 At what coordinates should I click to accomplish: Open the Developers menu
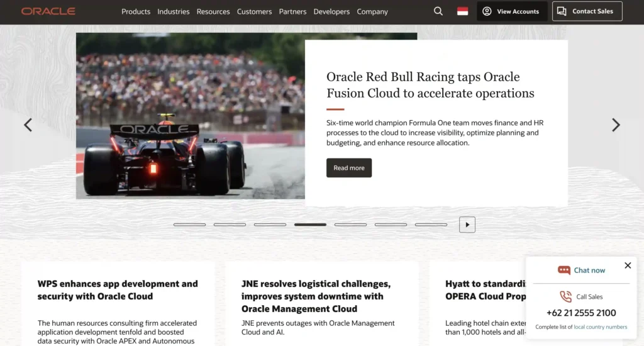pos(331,11)
